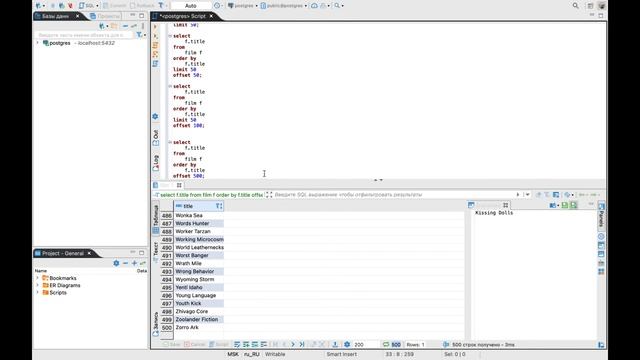Open the SQL editor toolbar button
640x360 pixels.
pyautogui.click(x=88, y=6)
